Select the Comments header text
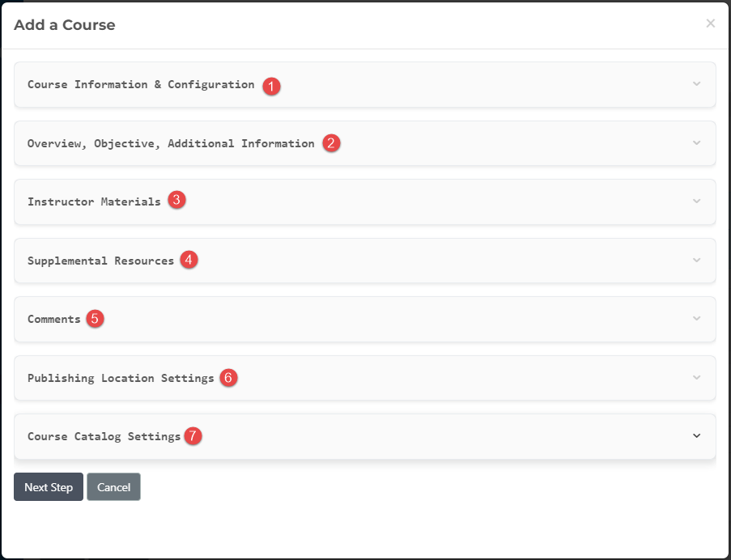Viewport: 731px width, 560px height. coord(53,318)
